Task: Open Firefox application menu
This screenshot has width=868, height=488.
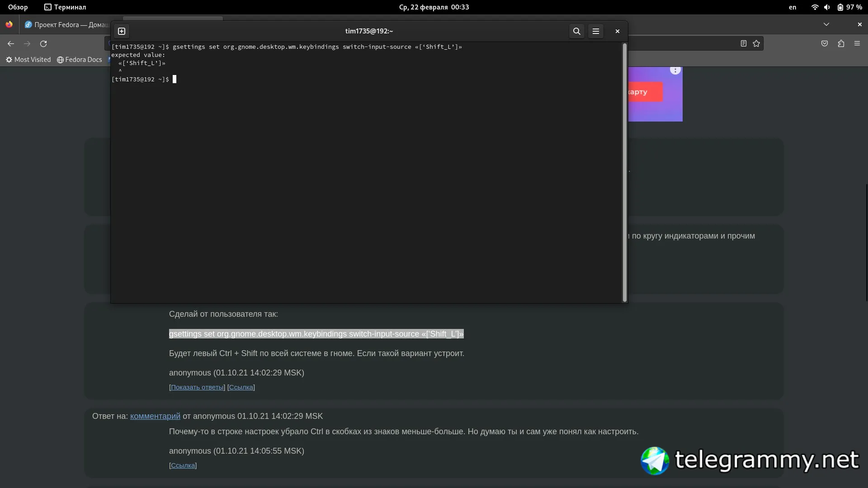Action: (x=857, y=44)
